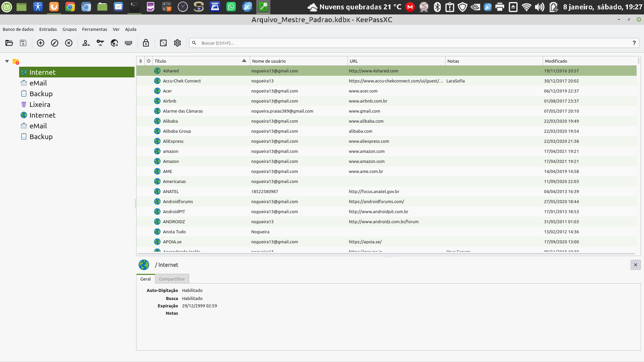This screenshot has width=644, height=362.
Task: Open Grupos menu
Action: 69,29
